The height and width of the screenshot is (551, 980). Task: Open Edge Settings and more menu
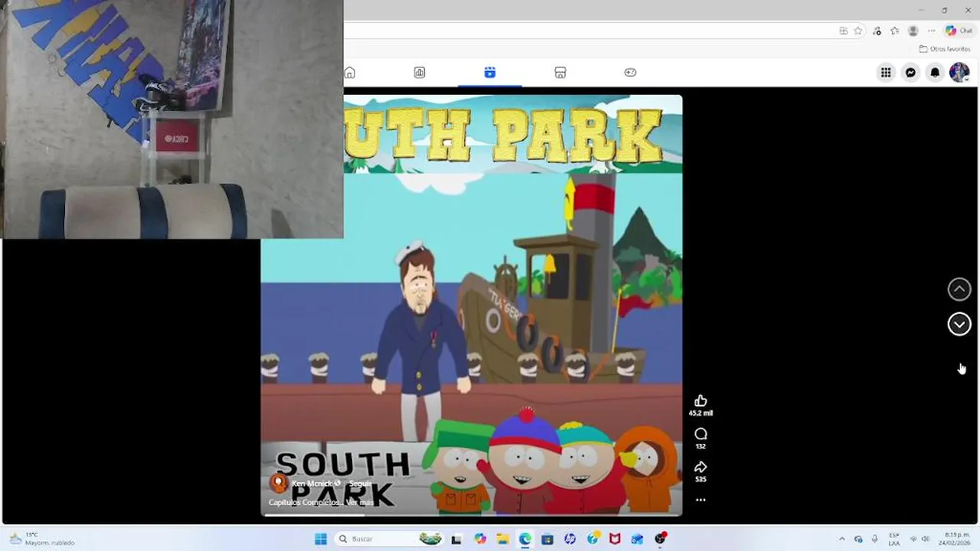pyautogui.click(x=931, y=31)
